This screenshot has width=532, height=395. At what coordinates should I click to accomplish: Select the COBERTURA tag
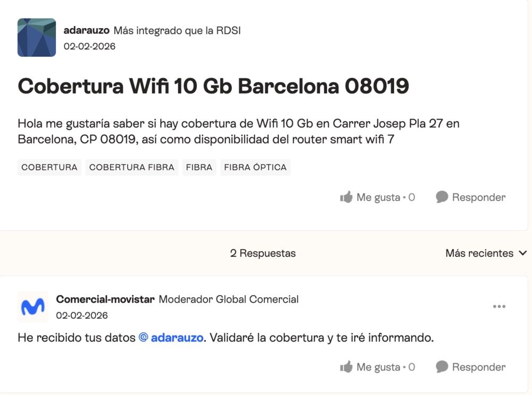pyautogui.click(x=49, y=167)
